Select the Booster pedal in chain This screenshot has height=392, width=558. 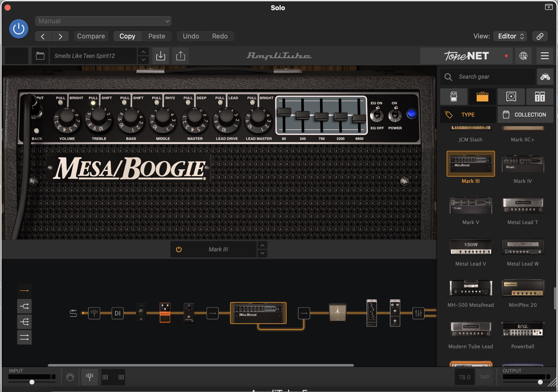pos(189,313)
